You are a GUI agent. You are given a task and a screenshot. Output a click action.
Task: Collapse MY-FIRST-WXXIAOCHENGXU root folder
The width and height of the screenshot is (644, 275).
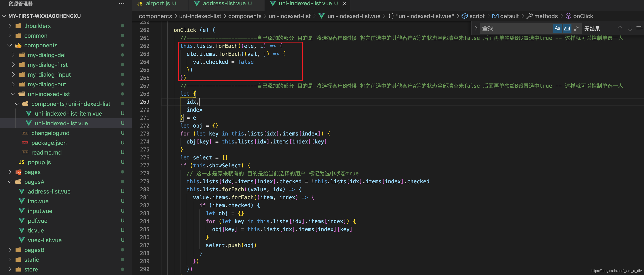pos(4,16)
